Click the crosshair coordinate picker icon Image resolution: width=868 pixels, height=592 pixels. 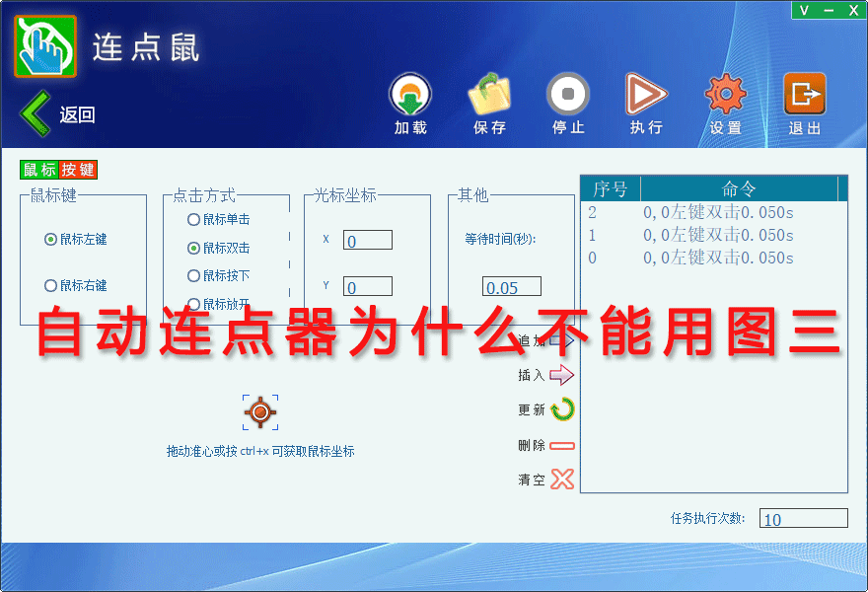pyautogui.click(x=260, y=412)
